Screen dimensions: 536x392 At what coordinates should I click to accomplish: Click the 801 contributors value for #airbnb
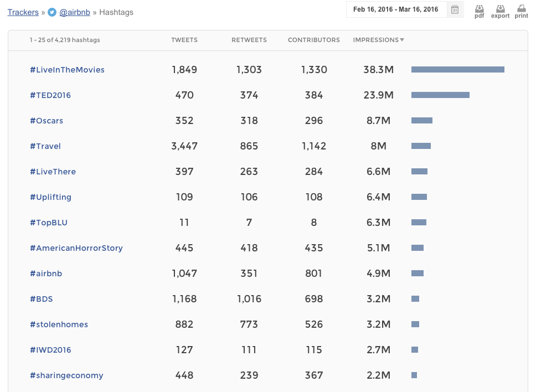click(314, 274)
